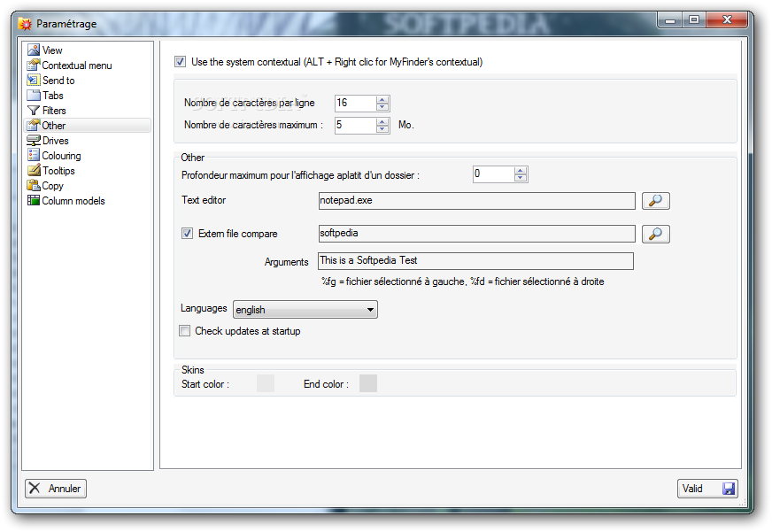Click the caractères par ligne field showing 16
This screenshot has height=532, width=772.
356,104
